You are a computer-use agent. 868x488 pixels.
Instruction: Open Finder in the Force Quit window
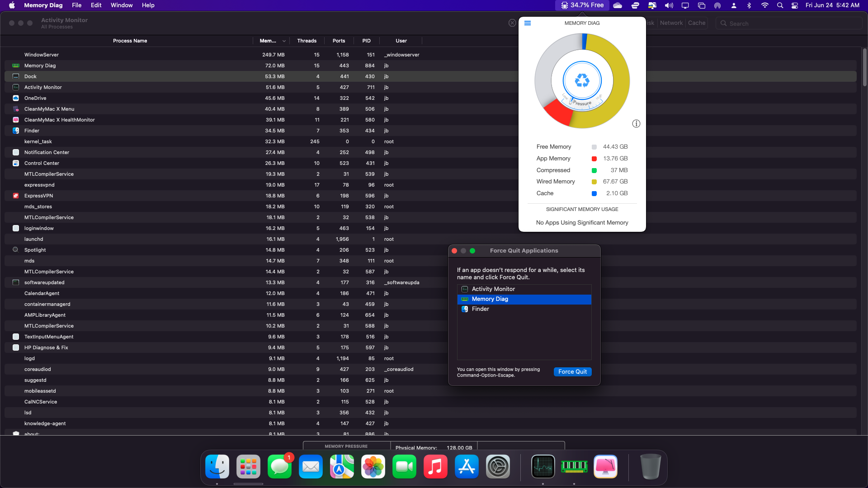(480, 309)
